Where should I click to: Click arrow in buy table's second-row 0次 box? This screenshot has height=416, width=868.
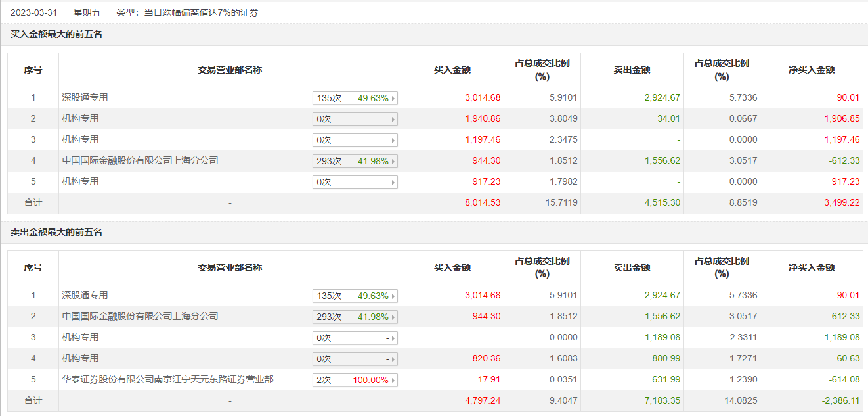(x=393, y=120)
